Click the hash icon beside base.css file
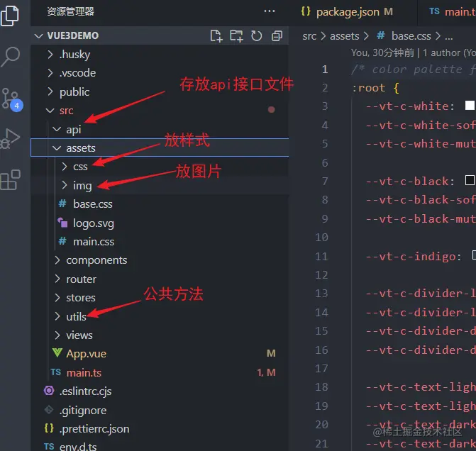This screenshot has height=451, width=476. click(x=62, y=204)
